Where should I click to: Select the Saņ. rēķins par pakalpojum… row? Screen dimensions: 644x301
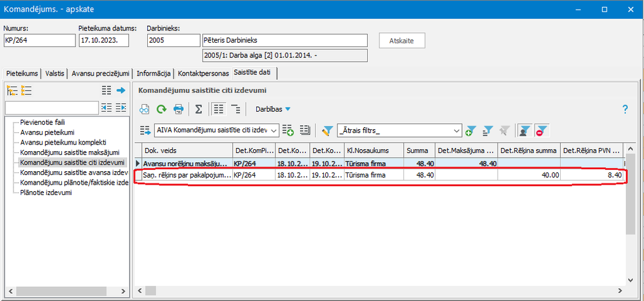click(379, 175)
